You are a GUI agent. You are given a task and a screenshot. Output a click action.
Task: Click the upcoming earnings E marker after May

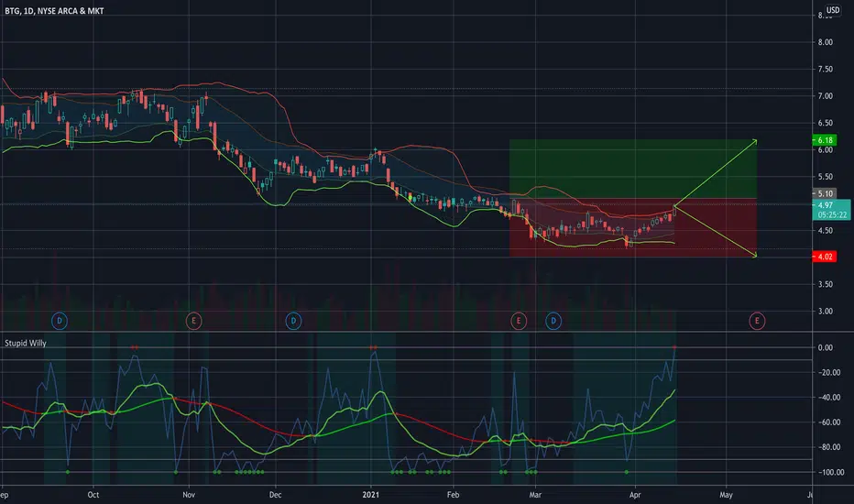pos(757,321)
